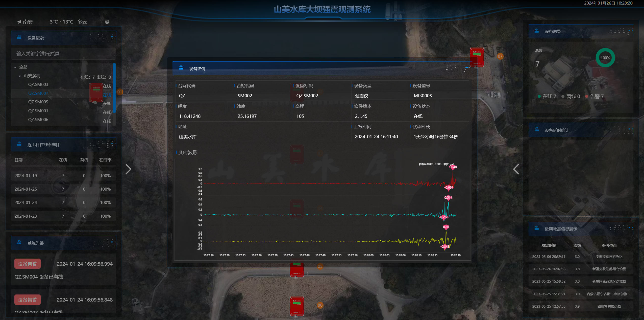This screenshot has height=320, width=644.
Task: Click red device marker labeled 06 on map
Action: pyautogui.click(x=296, y=306)
